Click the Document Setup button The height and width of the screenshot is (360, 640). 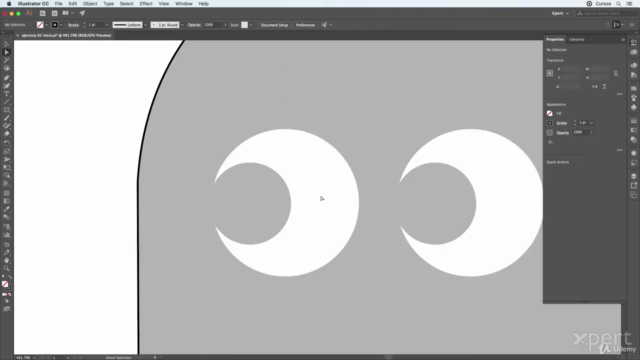[x=274, y=25]
